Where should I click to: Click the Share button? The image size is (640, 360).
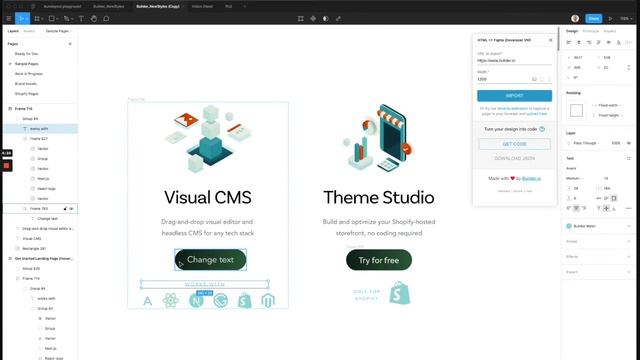coord(594,19)
